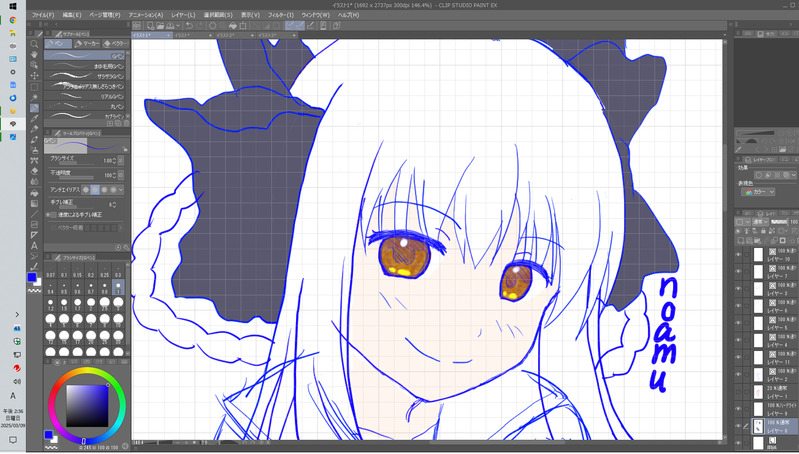
Task: Open the 編集(E) menu
Action: [71, 15]
